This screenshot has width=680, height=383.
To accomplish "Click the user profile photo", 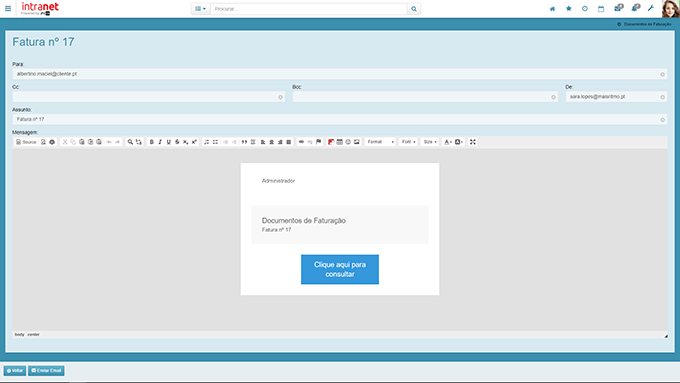I will tap(670, 9).
